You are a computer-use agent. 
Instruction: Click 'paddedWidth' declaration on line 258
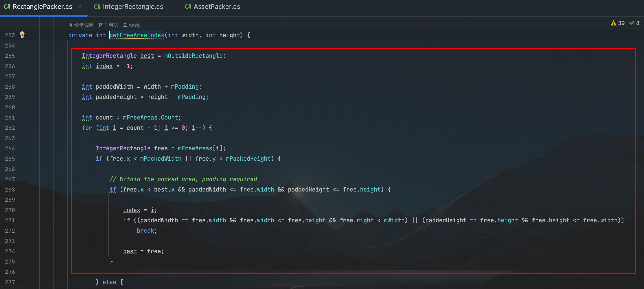click(x=115, y=87)
